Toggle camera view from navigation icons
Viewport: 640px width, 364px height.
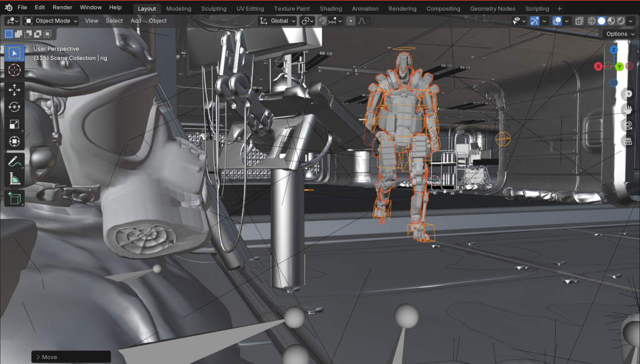pyautogui.click(x=628, y=125)
